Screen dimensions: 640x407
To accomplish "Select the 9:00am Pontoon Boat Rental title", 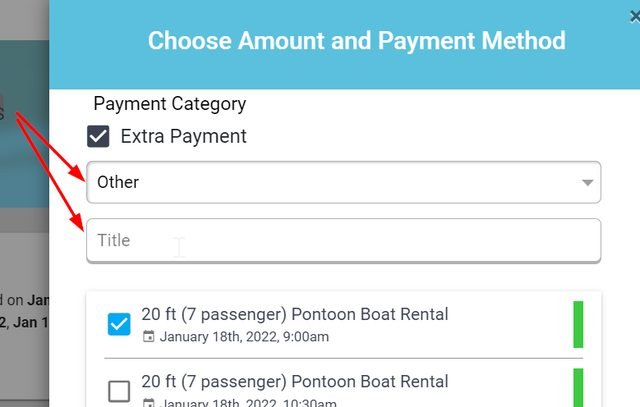I will click(x=295, y=314).
